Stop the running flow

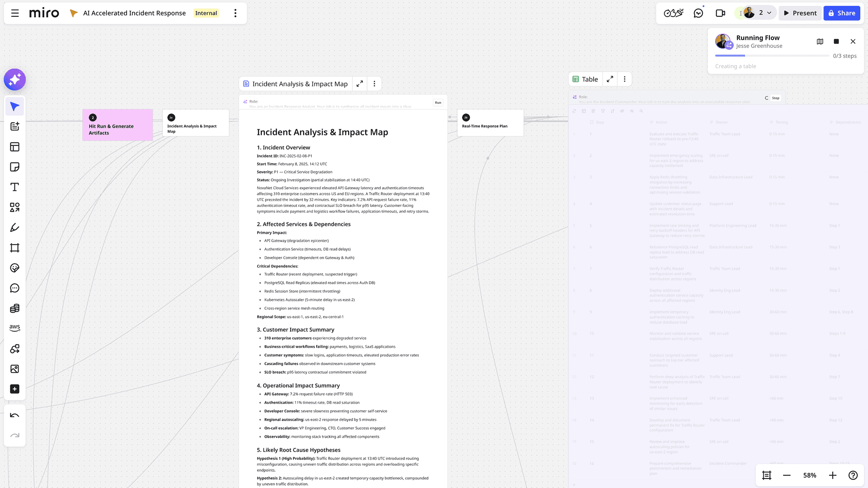[x=836, y=42]
